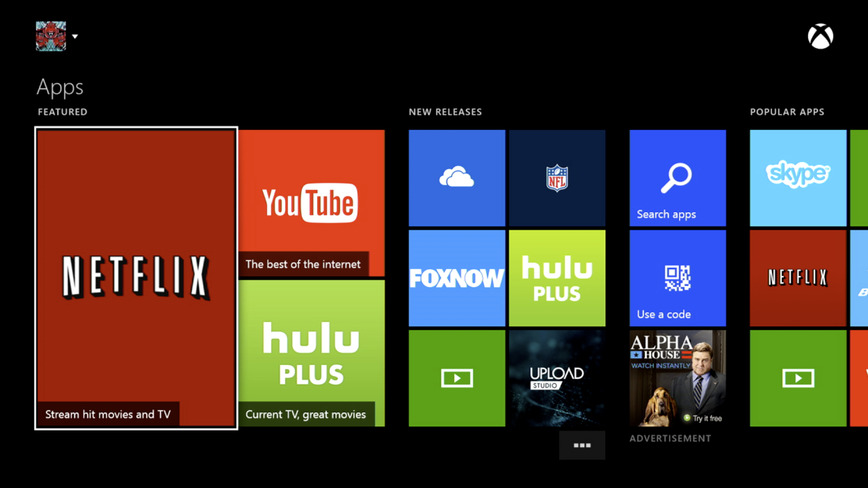Select Popular Apps section expander

pos(787,112)
